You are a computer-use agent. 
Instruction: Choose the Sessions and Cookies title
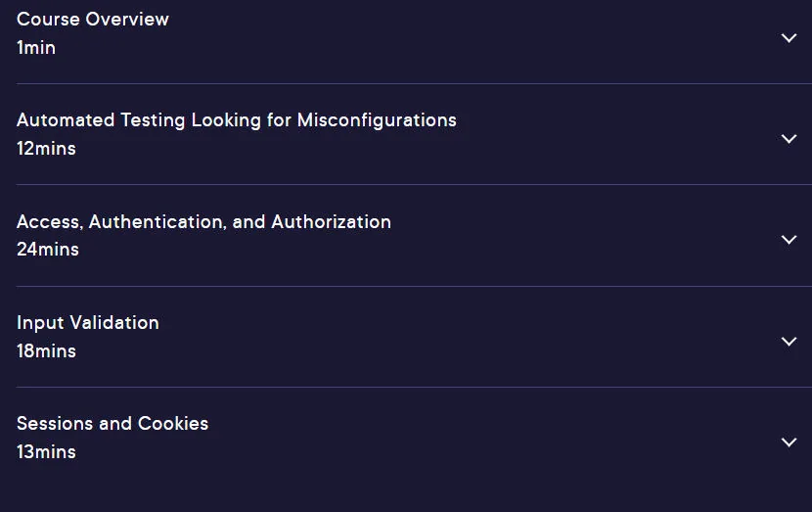[x=113, y=423]
